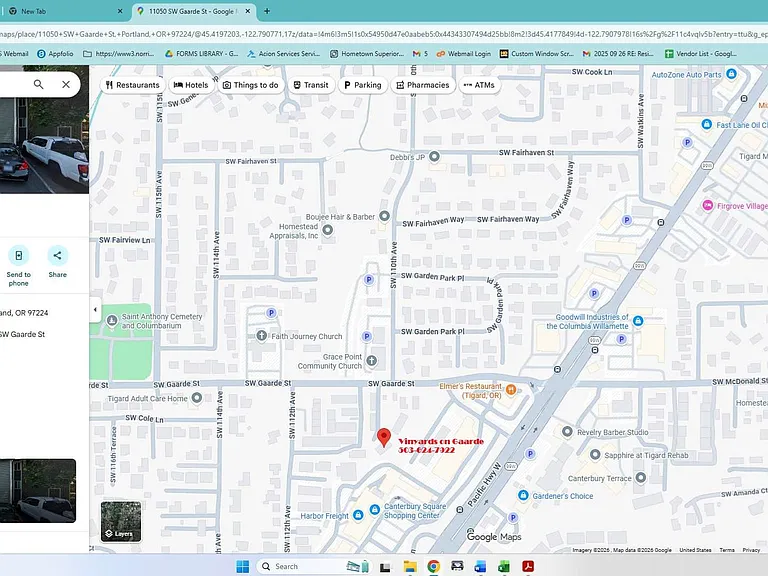Screen dimensions: 768x576
Task: Click the Elmer's Restaurant marker
Action: [511, 389]
